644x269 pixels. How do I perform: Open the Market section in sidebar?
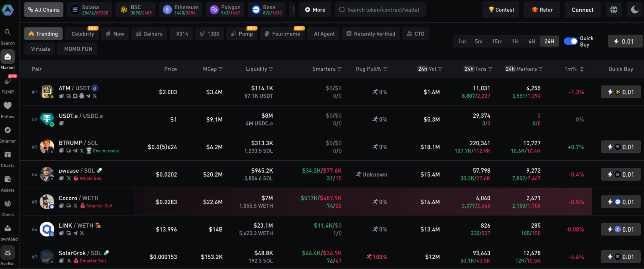click(x=8, y=57)
